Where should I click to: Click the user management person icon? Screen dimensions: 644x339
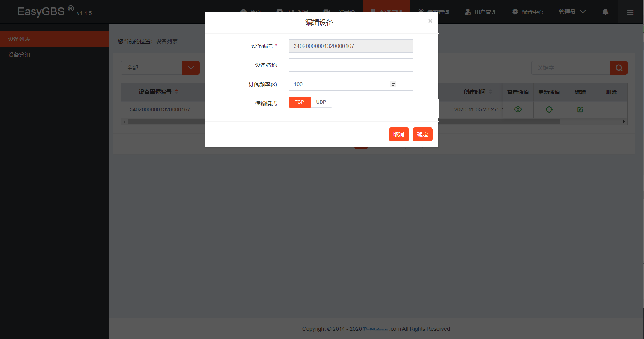point(468,12)
